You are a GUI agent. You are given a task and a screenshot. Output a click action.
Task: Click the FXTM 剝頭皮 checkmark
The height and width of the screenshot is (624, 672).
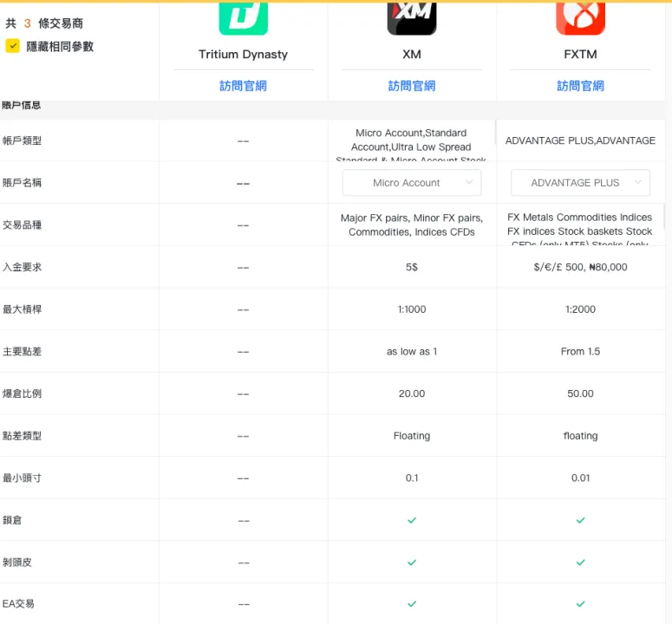580,562
